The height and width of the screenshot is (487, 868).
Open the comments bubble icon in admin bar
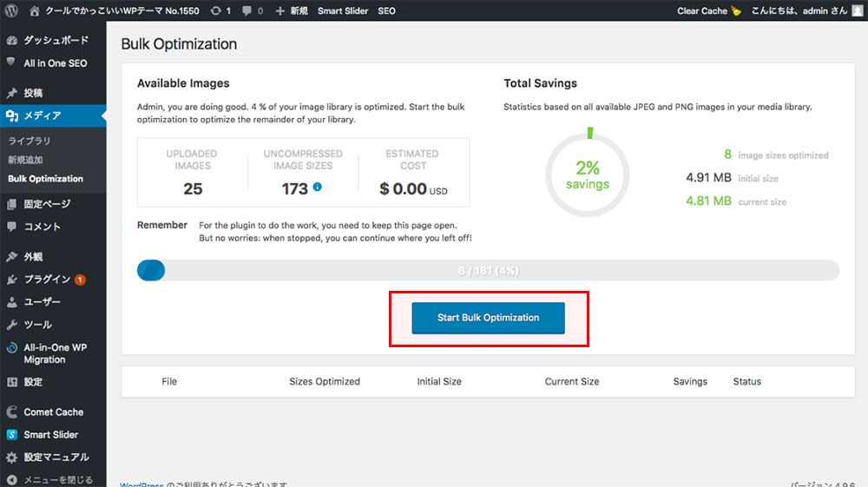247,10
